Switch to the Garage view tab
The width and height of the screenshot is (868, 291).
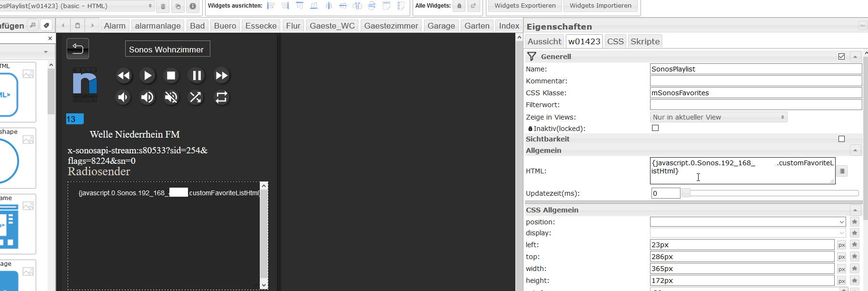[441, 26]
